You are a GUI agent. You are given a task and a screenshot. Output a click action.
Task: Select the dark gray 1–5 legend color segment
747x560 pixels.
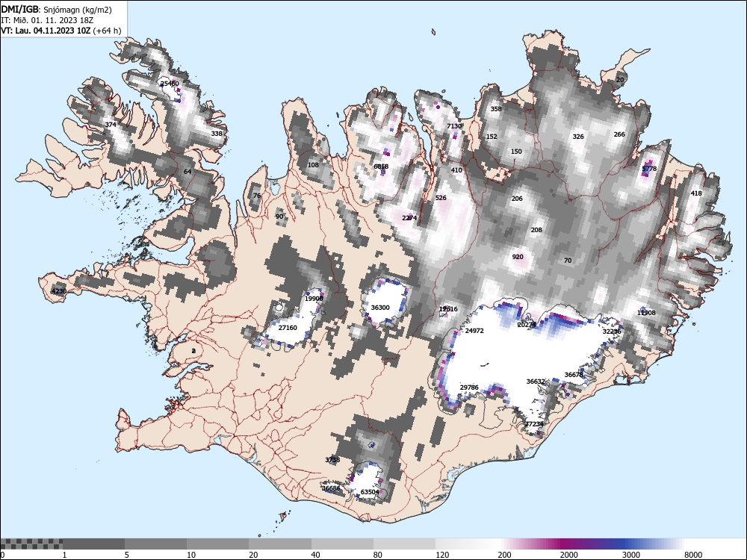click(94, 544)
